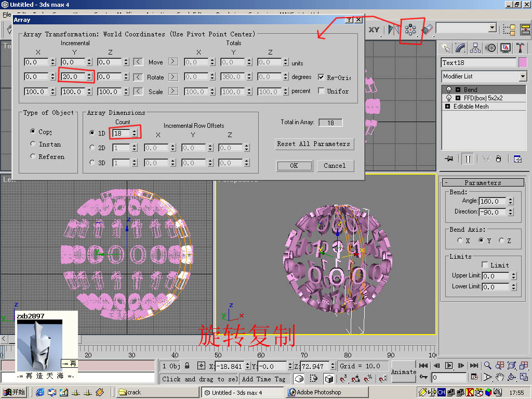Select the Zoom viewport magnifier tool
532x399 pixels.
[487, 365]
